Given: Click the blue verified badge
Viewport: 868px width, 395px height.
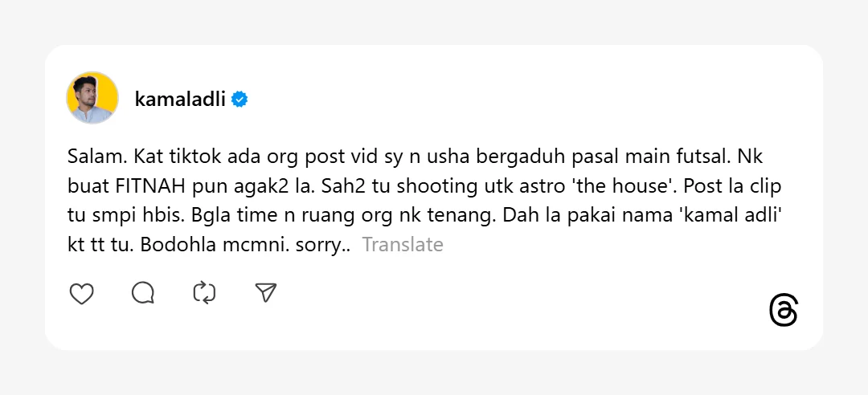Looking at the screenshot, I should 240,100.
